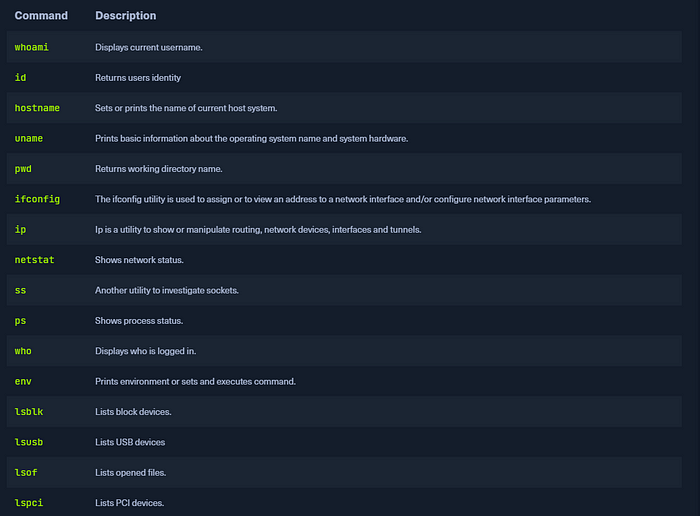700x516 pixels.
Task: Click the ip command text
Action: pyautogui.click(x=20, y=229)
